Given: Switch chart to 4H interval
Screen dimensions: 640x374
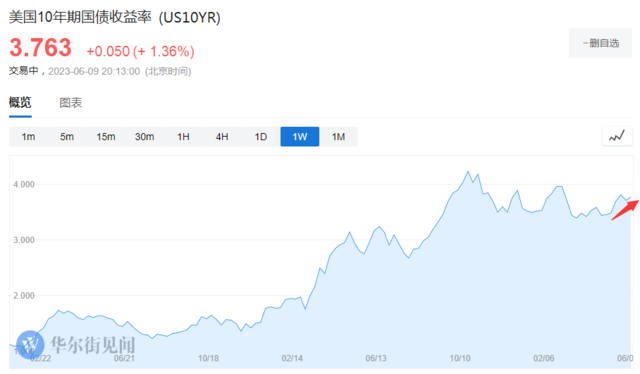Looking at the screenshot, I should tap(222, 137).
